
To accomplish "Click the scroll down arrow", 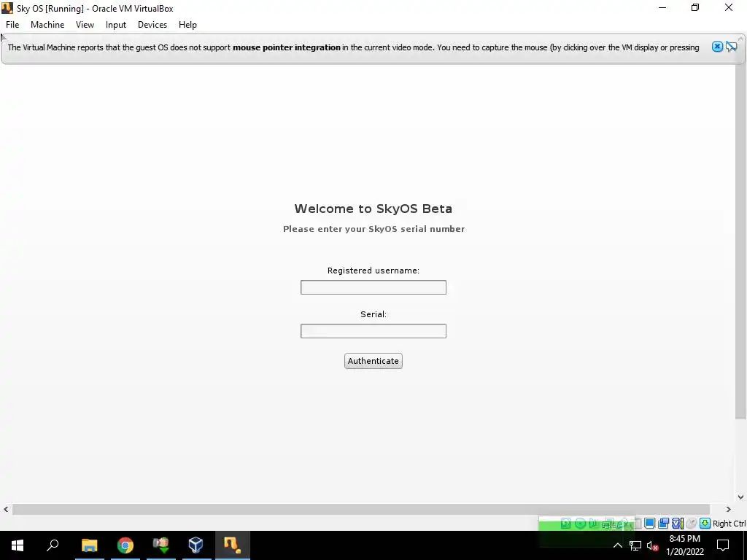I will tap(741, 497).
